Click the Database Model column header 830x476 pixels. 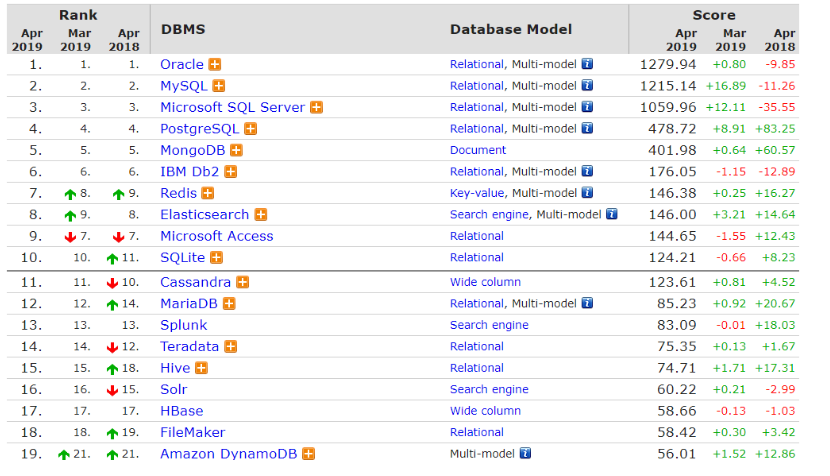click(510, 29)
